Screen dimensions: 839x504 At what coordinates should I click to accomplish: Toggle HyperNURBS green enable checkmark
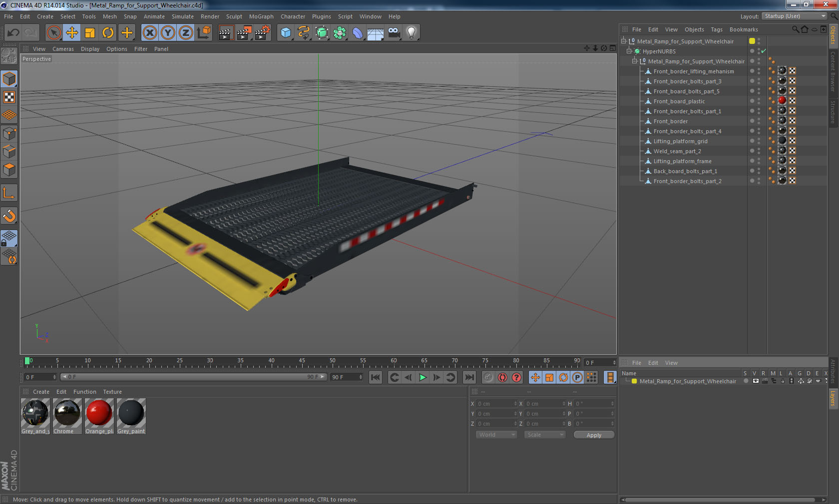764,51
